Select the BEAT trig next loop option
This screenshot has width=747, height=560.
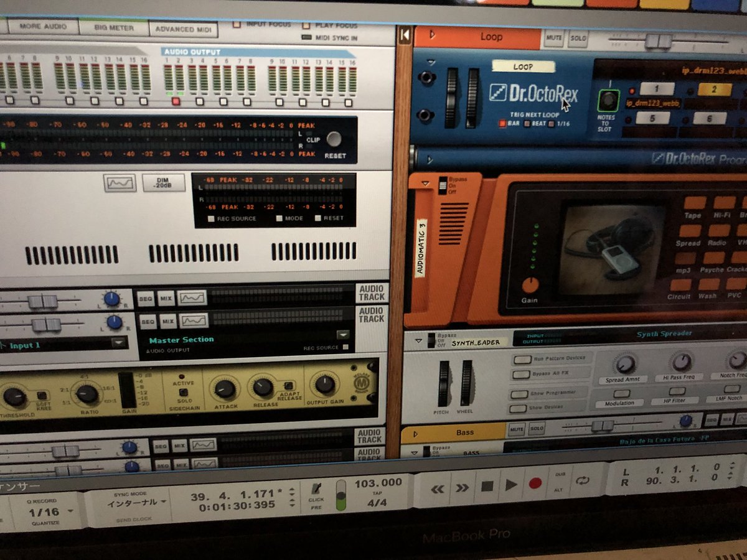[x=527, y=123]
